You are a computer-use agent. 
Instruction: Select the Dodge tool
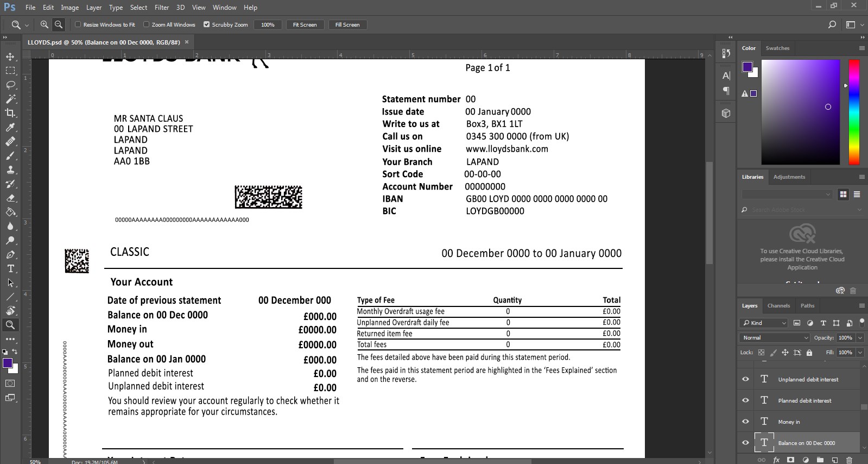click(x=10, y=240)
